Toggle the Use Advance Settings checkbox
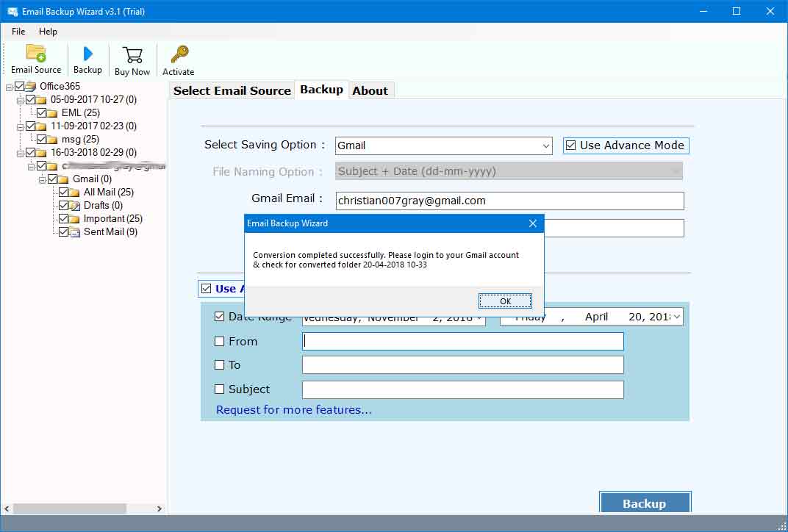This screenshot has height=532, width=788. coord(206,289)
